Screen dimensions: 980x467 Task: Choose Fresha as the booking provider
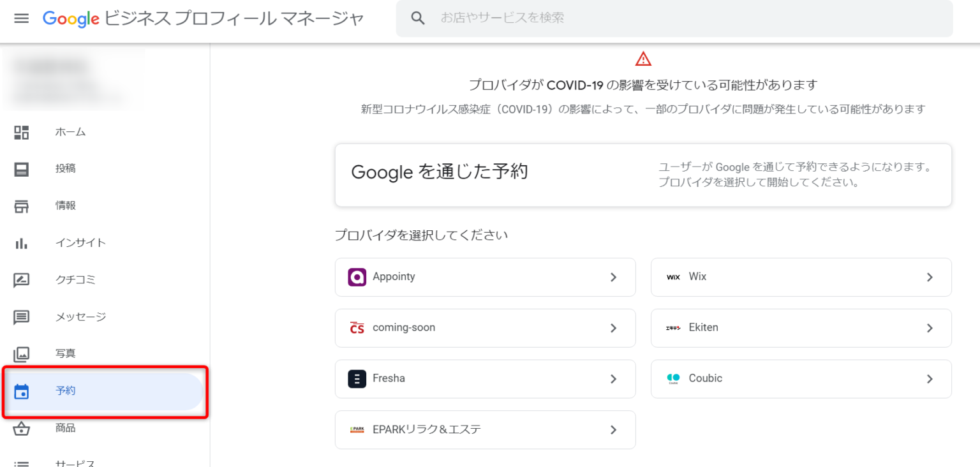(485, 379)
